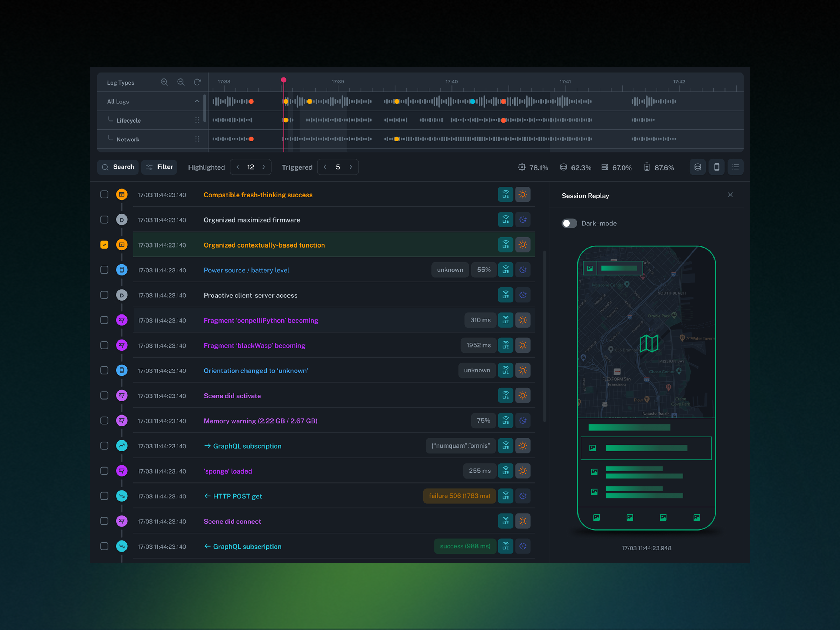Viewport: 840px width, 630px height.
Task: Open the database view icon in toolbar
Action: tap(697, 167)
